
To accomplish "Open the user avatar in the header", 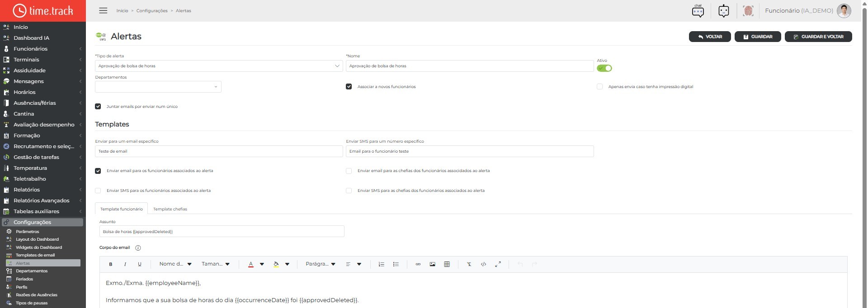I will [x=844, y=10].
